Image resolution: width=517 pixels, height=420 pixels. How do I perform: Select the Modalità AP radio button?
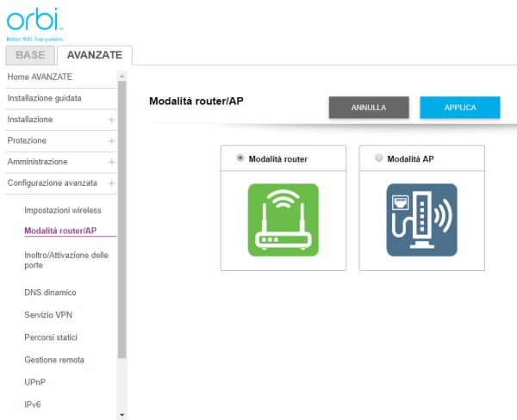(379, 158)
